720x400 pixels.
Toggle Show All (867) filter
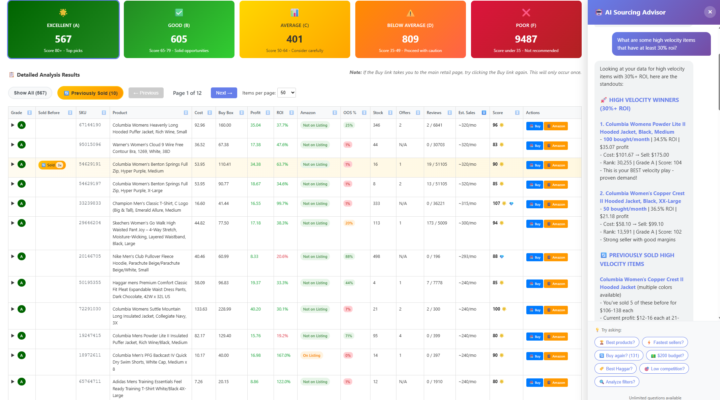pyautogui.click(x=30, y=93)
